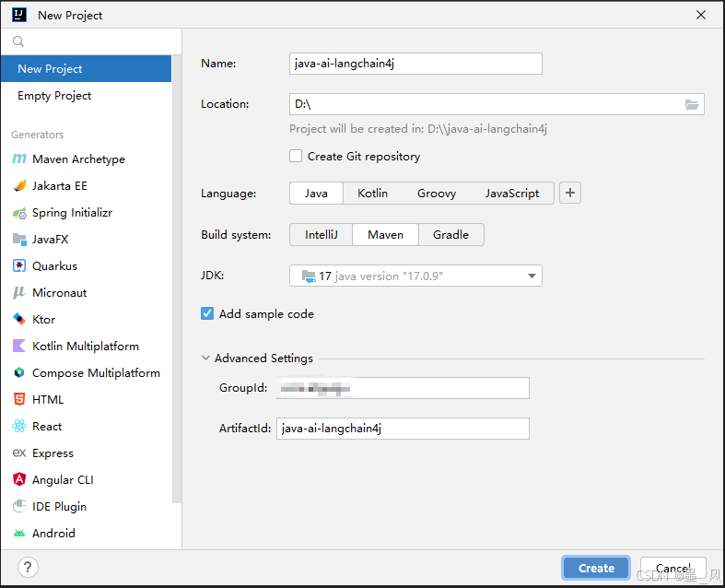Click the 'Generators' section heading

pos(38,135)
